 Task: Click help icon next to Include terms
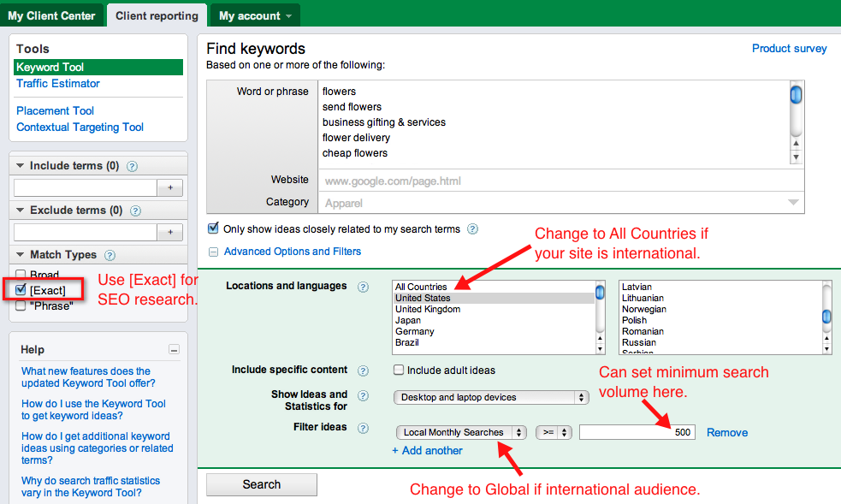132,166
